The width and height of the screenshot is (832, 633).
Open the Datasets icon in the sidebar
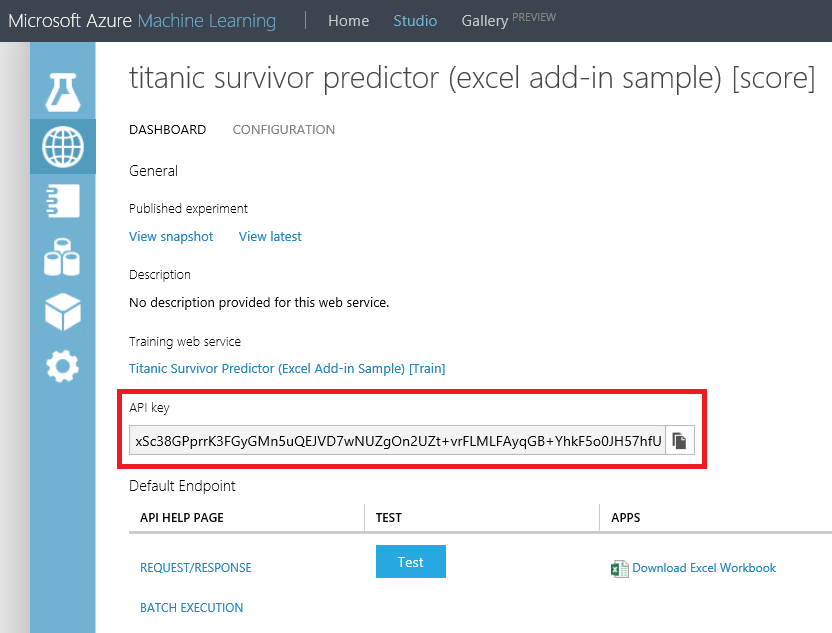coord(62,256)
